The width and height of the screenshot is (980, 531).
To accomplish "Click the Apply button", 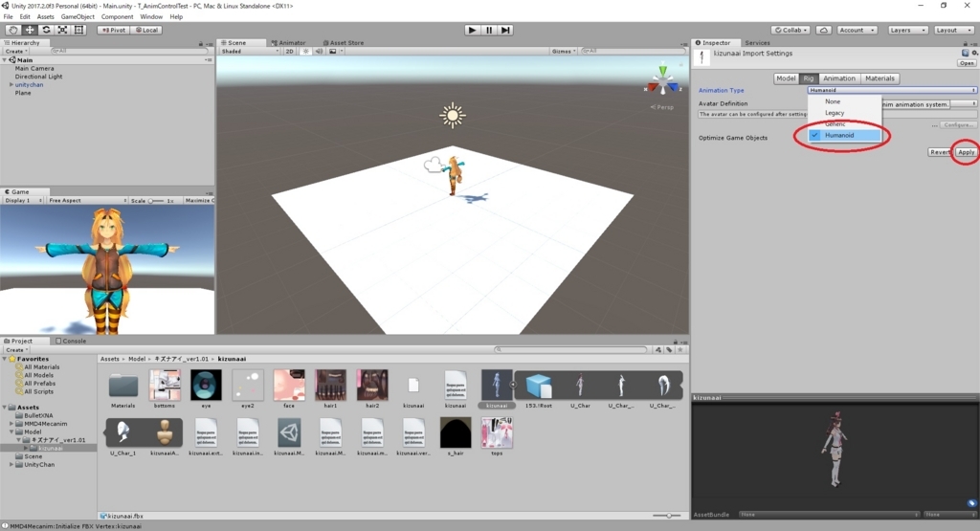I will [966, 152].
